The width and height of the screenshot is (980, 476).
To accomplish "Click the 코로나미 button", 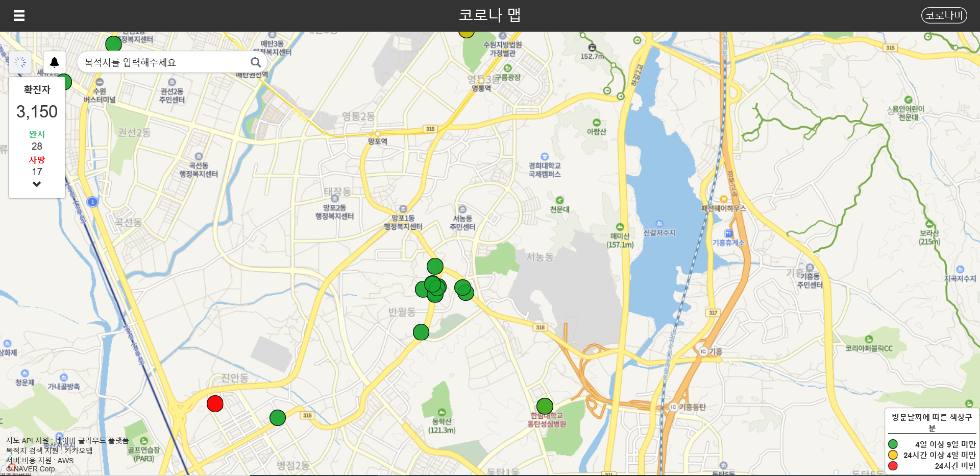I will click(944, 15).
